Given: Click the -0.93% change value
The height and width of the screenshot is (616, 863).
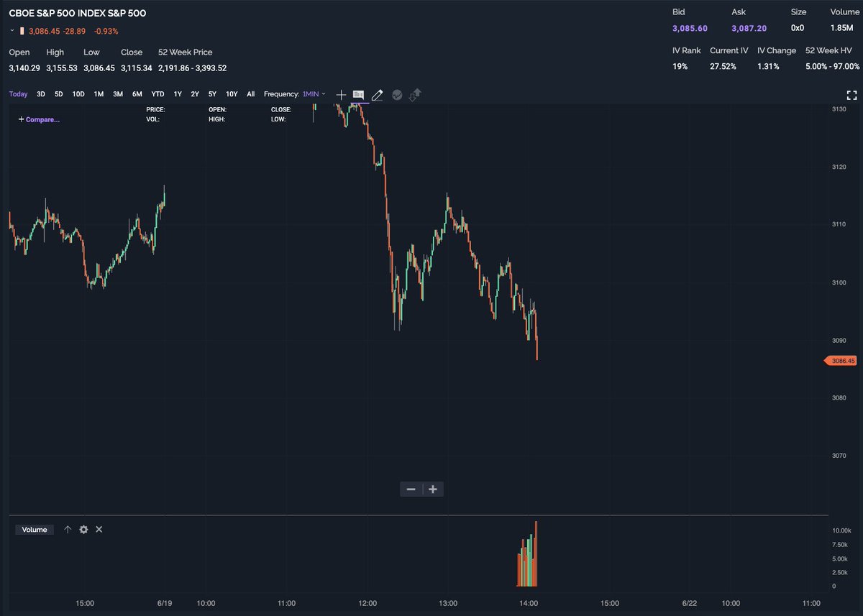Looking at the screenshot, I should [x=106, y=31].
